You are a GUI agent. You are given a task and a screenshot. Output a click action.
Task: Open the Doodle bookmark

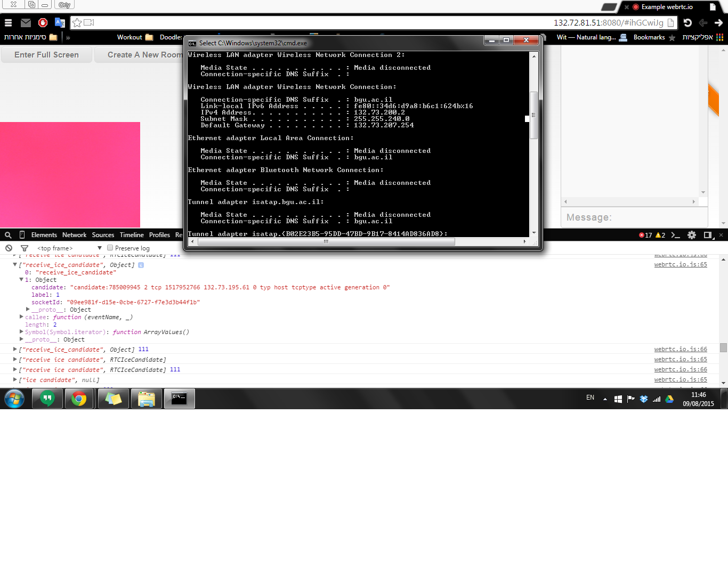(x=171, y=37)
